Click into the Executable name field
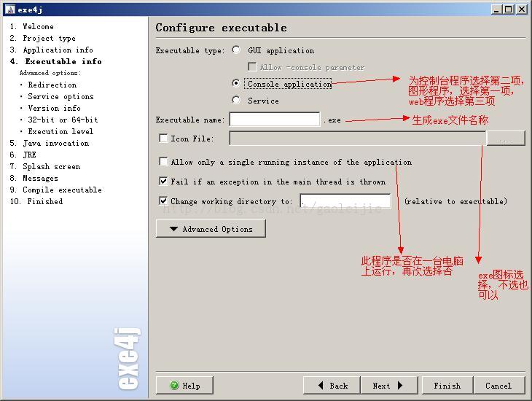This screenshot has width=532, height=401. [x=275, y=119]
